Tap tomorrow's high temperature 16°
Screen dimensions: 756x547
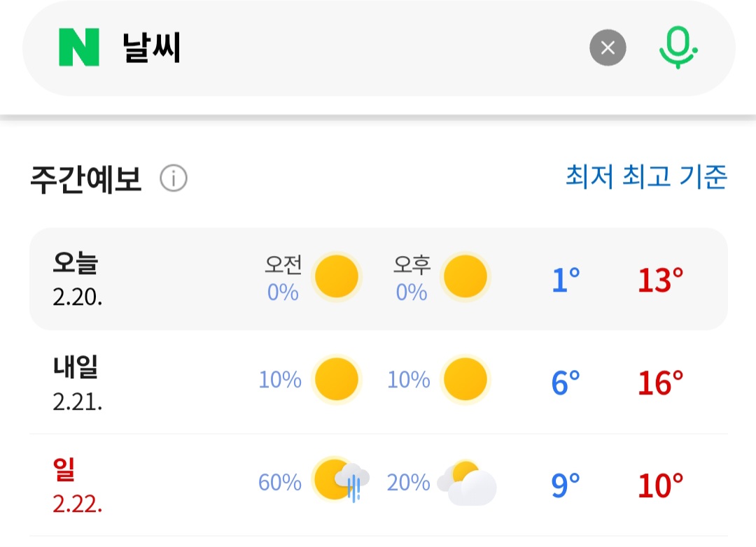pos(660,382)
